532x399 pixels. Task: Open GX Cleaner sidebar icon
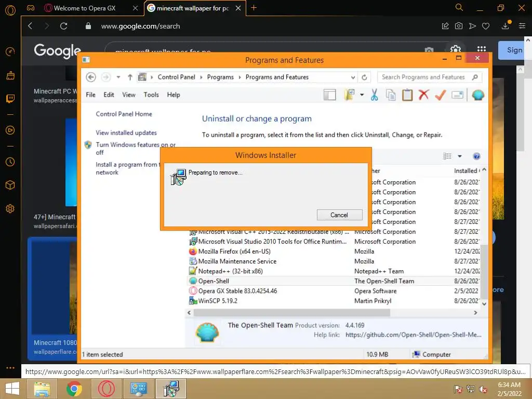click(10, 75)
